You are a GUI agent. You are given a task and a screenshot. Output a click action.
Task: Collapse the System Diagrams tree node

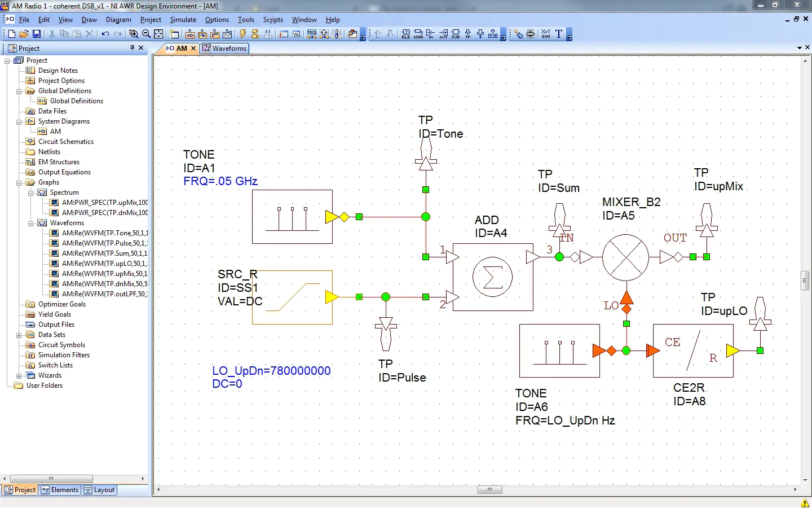pos(19,121)
